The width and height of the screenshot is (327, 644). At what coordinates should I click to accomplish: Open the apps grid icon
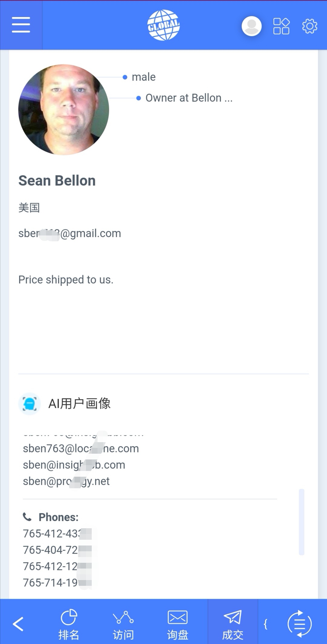coord(281,26)
